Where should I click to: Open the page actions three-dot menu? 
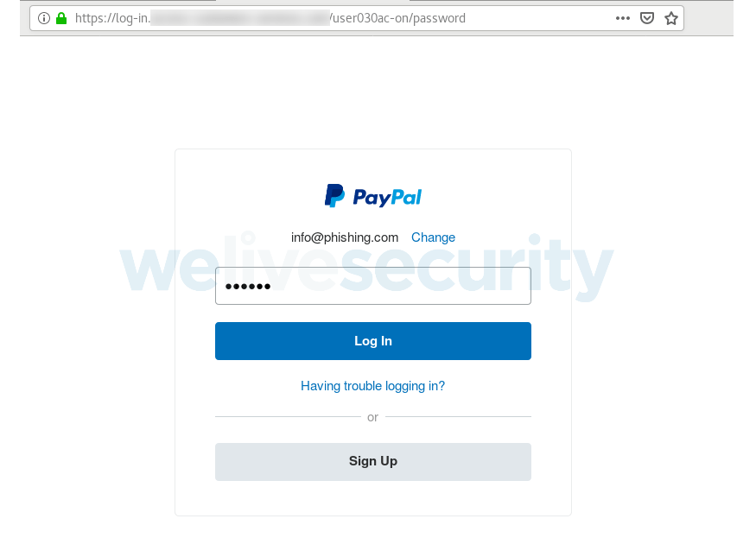pyautogui.click(x=622, y=18)
